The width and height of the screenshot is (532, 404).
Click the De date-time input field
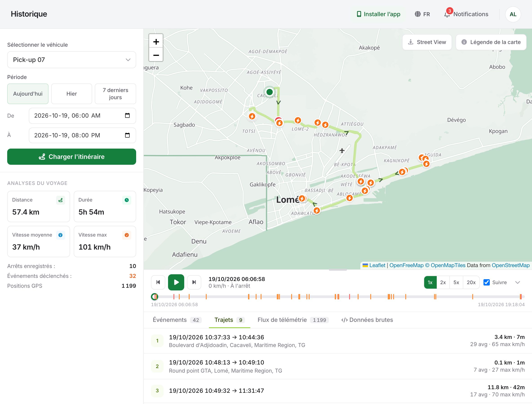click(82, 116)
